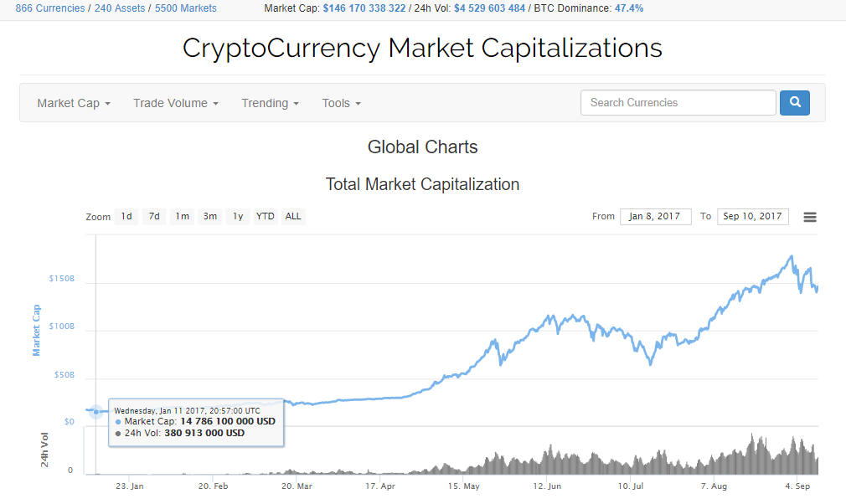
Task: Open the chart hamburger export menu
Action: 810,217
